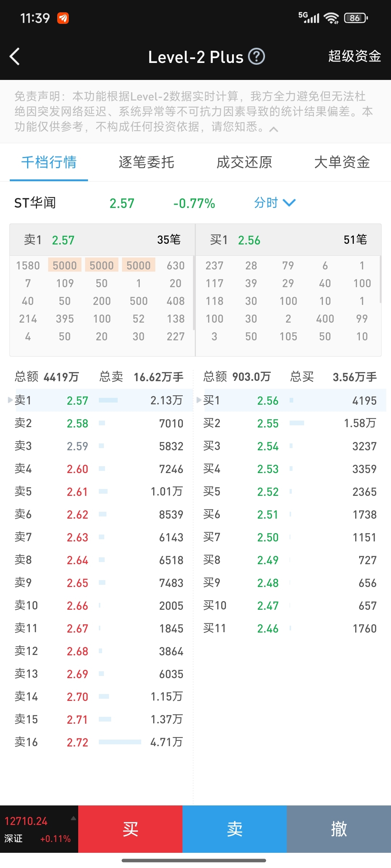Select 买5 price 2.52 row

(x=290, y=491)
